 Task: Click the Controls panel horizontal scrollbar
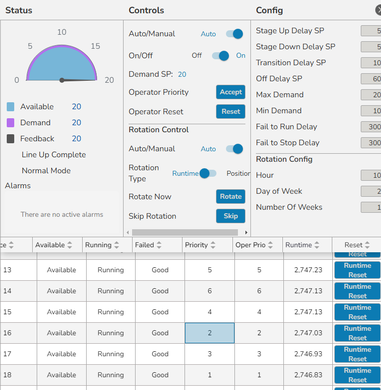[x=185, y=232]
